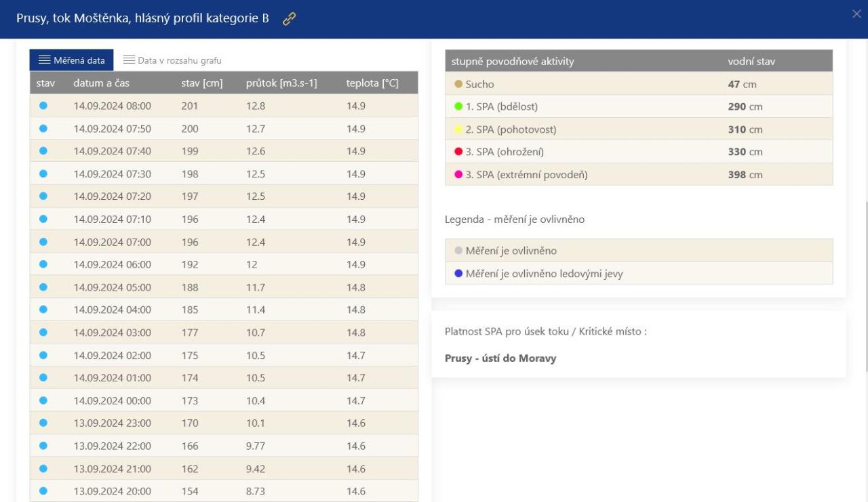Click the dark blue ledovými jevy legend dot
This screenshot has width=868, height=502.
458,274
